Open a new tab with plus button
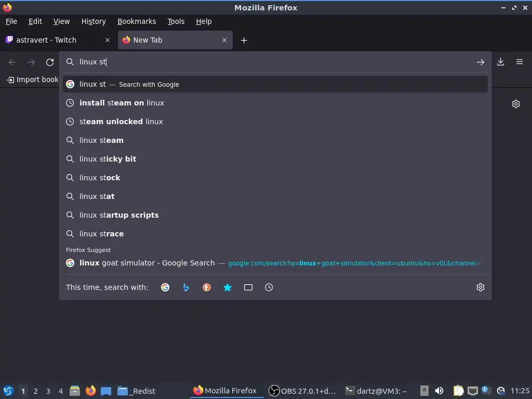532x399 pixels. pyautogui.click(x=244, y=41)
